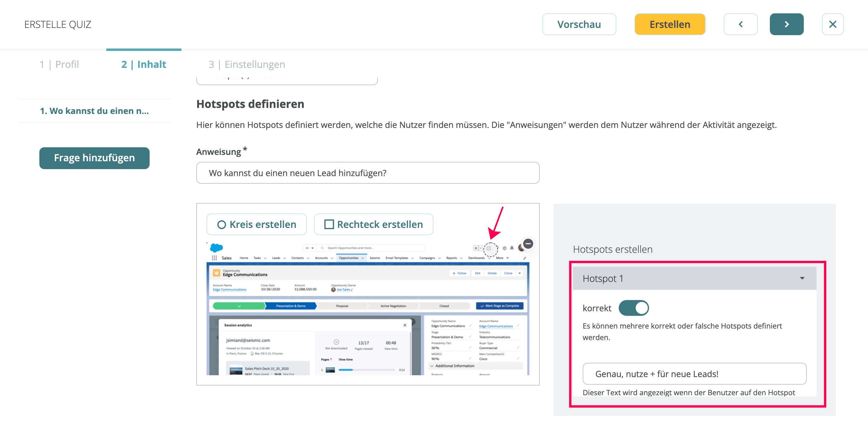Click the next step arrow button
The width and height of the screenshot is (868, 431).
[x=786, y=24]
